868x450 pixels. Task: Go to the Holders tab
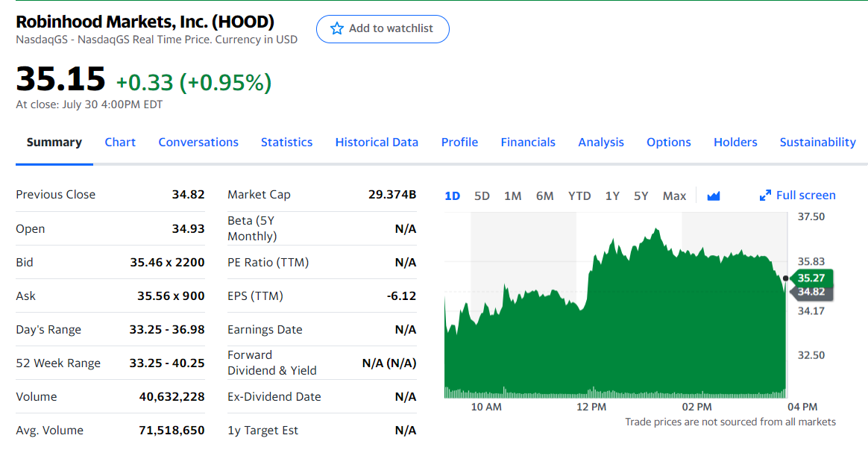click(735, 143)
